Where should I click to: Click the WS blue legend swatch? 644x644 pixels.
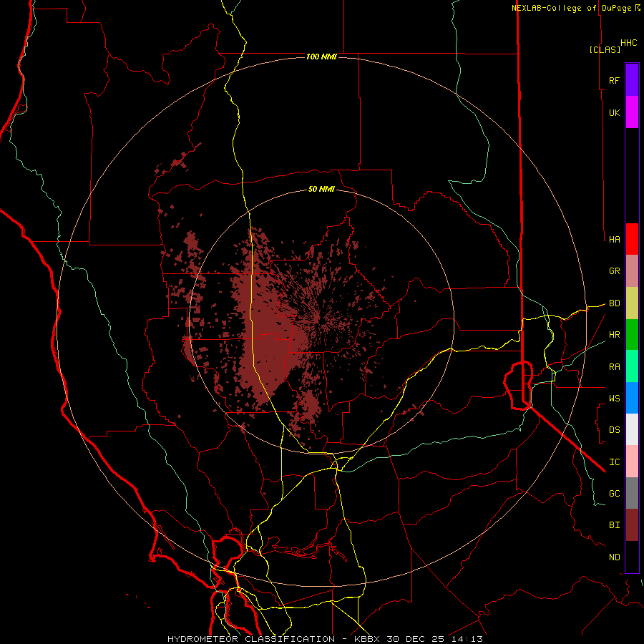click(x=632, y=398)
